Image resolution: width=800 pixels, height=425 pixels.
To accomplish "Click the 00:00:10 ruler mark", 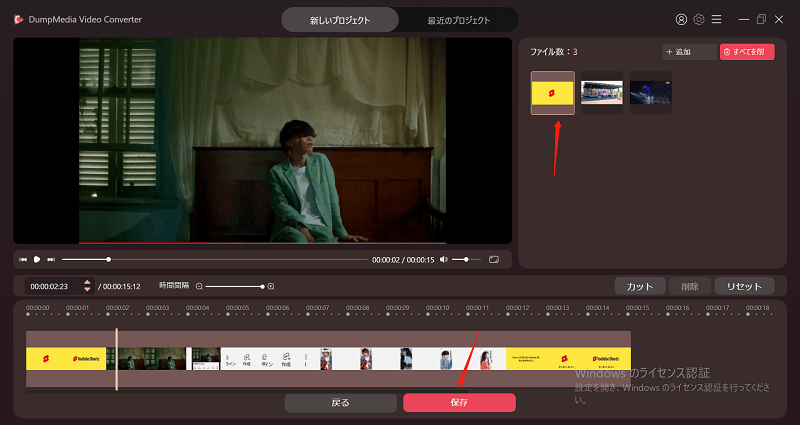I will (437, 308).
